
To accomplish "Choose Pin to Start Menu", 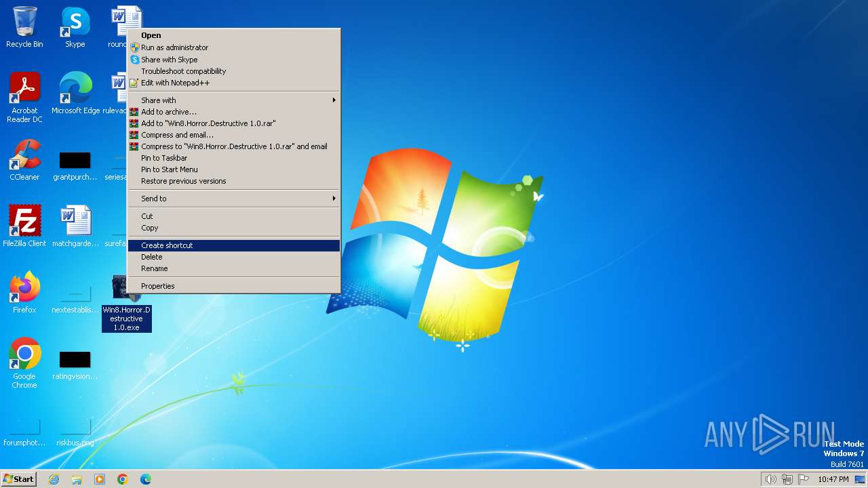I will pyautogui.click(x=234, y=169).
